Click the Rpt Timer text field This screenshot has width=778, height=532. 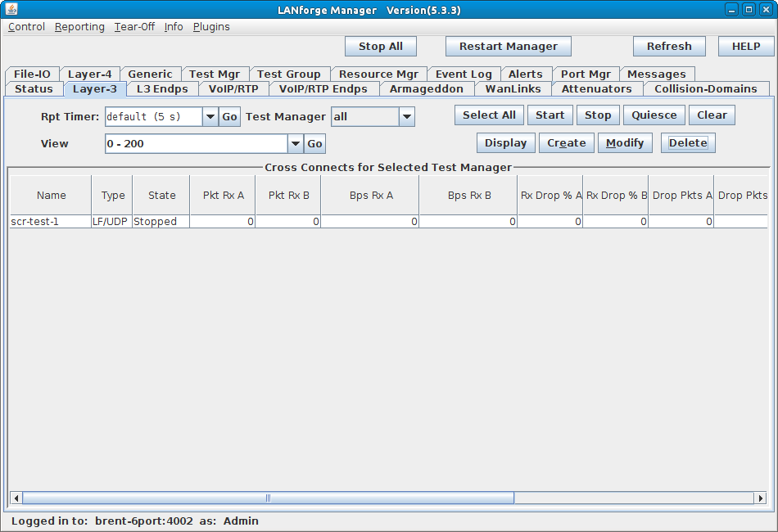pyautogui.click(x=154, y=117)
